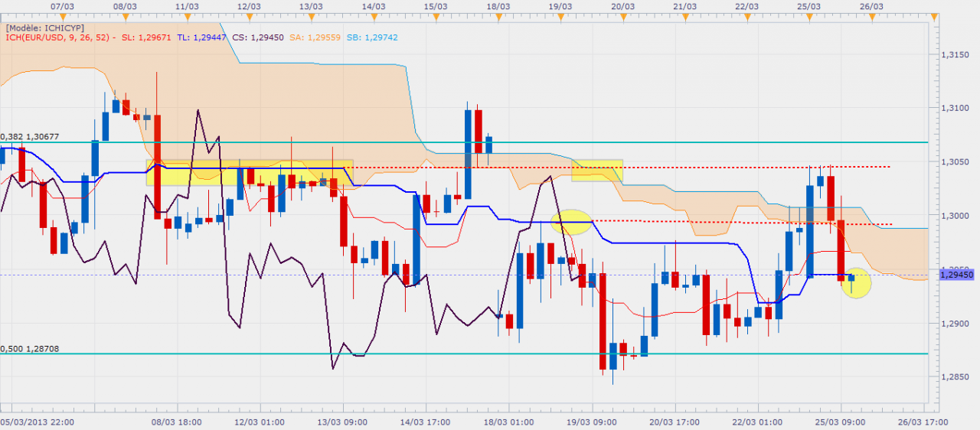Click the current price tag '1,29450'

tap(955, 274)
